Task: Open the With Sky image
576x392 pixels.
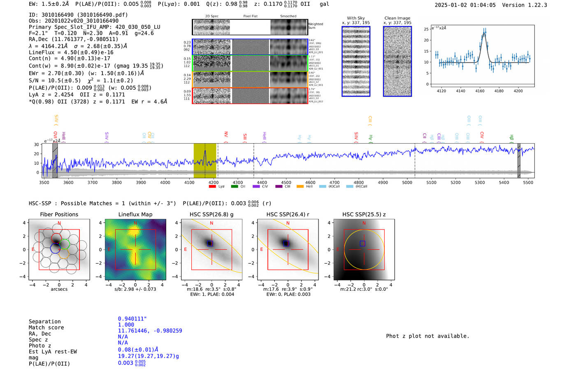Action: click(356, 61)
